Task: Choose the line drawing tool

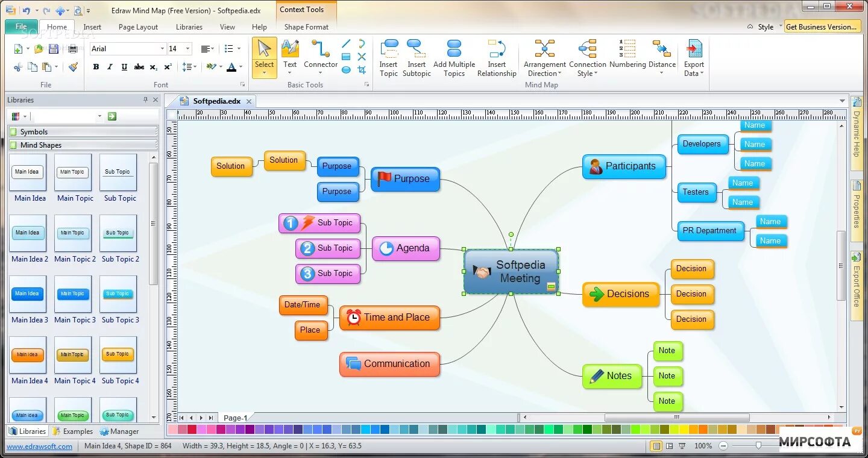Action: pos(346,43)
